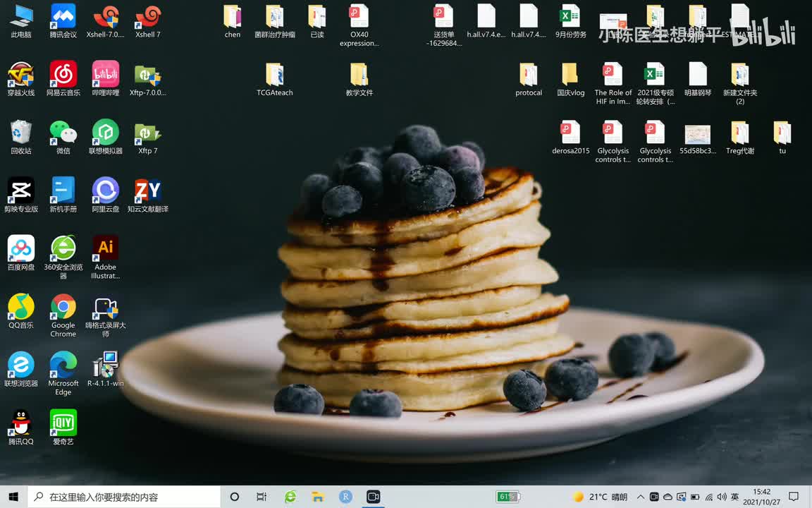Select the h.all.v7.4.e... file
The image size is (812, 508).
(x=486, y=21)
